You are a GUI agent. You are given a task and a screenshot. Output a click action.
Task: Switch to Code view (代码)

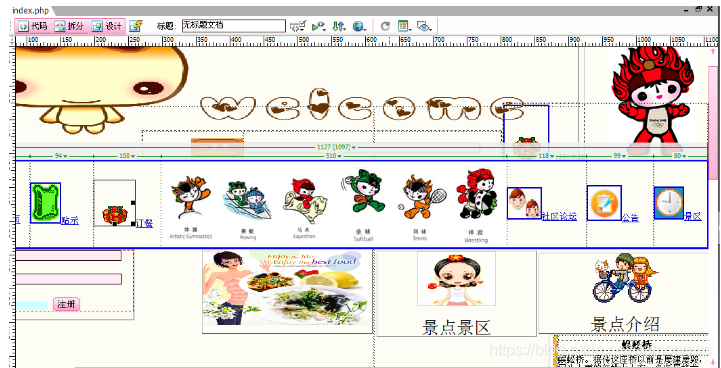[x=33, y=27]
